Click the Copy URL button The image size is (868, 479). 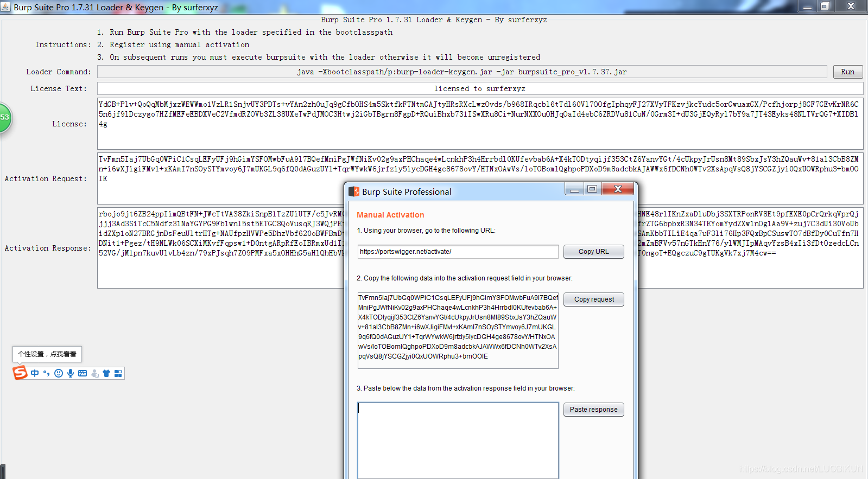[593, 252]
